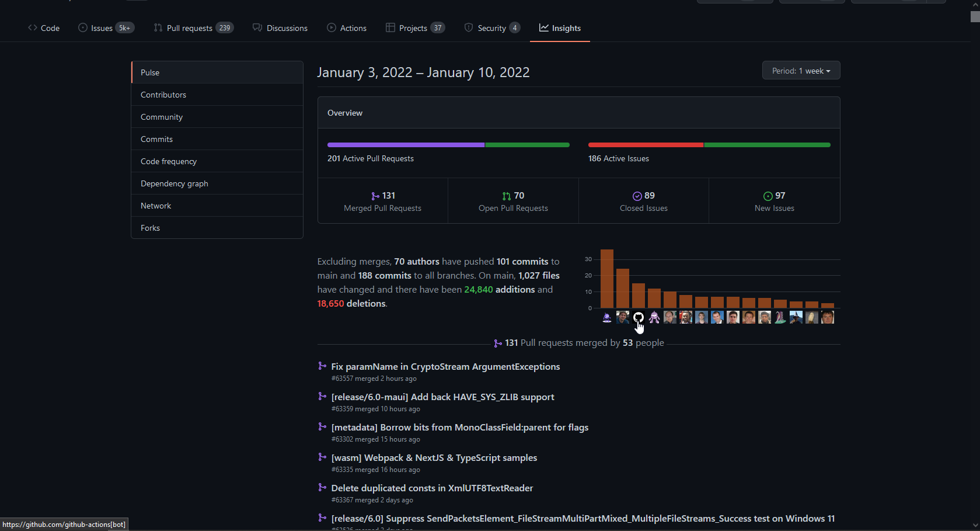Click merge icon beside 131 Pull requests merged
The image size is (980, 531).
pos(498,343)
